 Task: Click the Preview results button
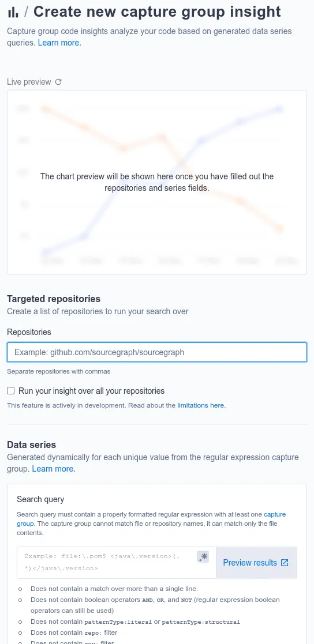[256, 563]
